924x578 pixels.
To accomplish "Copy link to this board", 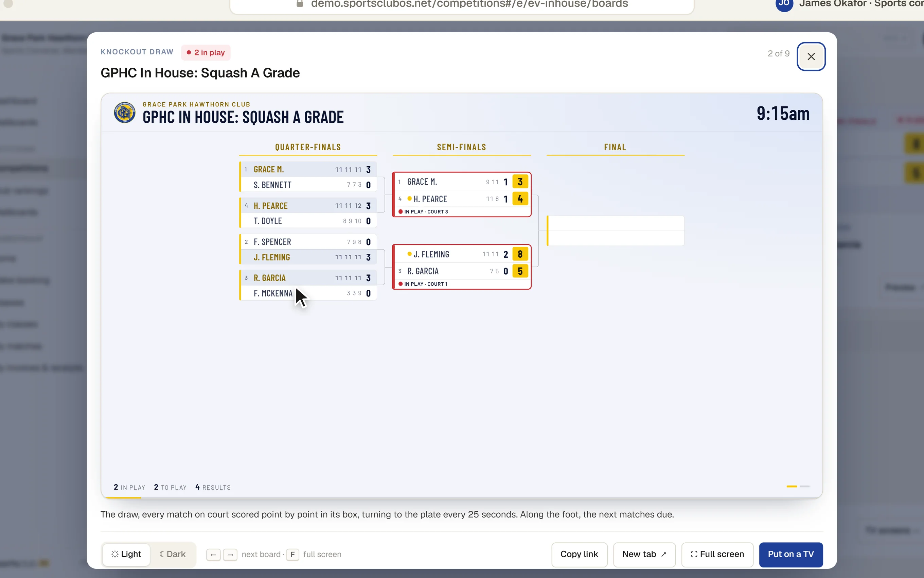I will 579,554.
